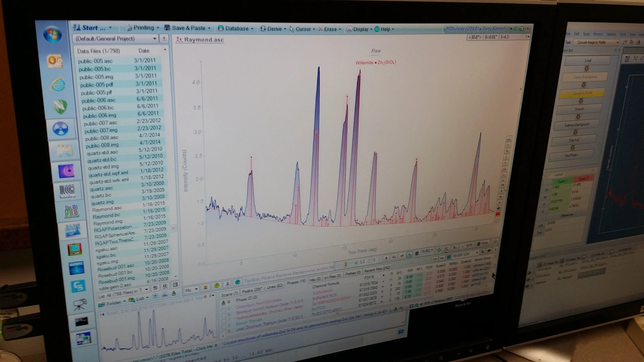Open the Display menu
This screenshot has width=644, height=362.
pos(359,29)
